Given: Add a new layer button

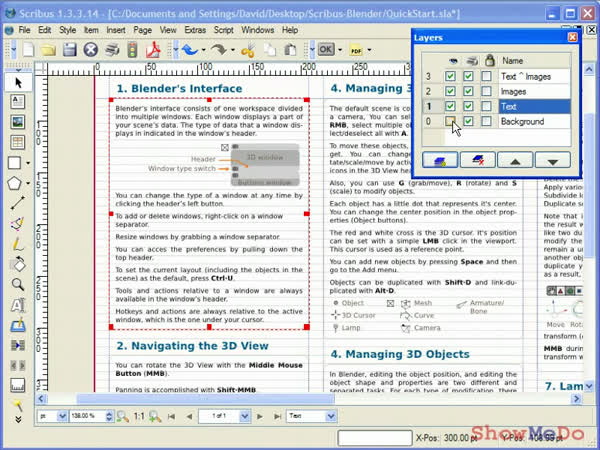Looking at the screenshot, I should 440,160.
